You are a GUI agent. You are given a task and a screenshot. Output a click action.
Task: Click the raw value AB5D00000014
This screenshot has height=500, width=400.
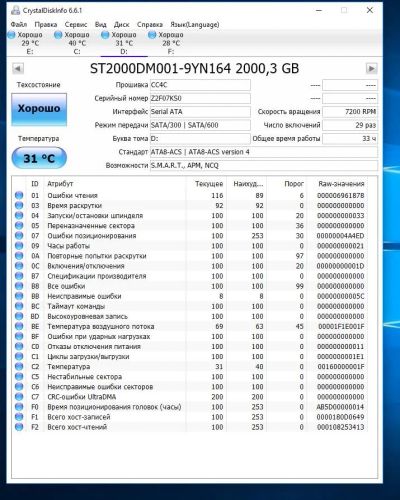click(340, 407)
